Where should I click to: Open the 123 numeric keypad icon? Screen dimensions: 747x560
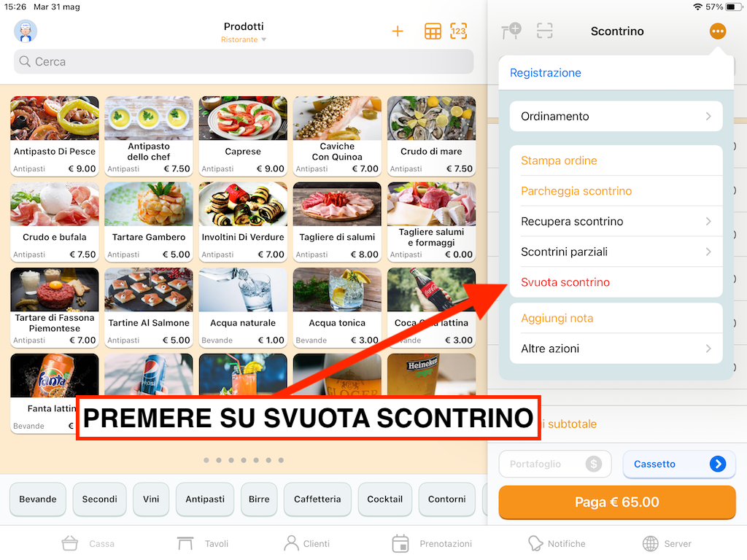pos(458,31)
